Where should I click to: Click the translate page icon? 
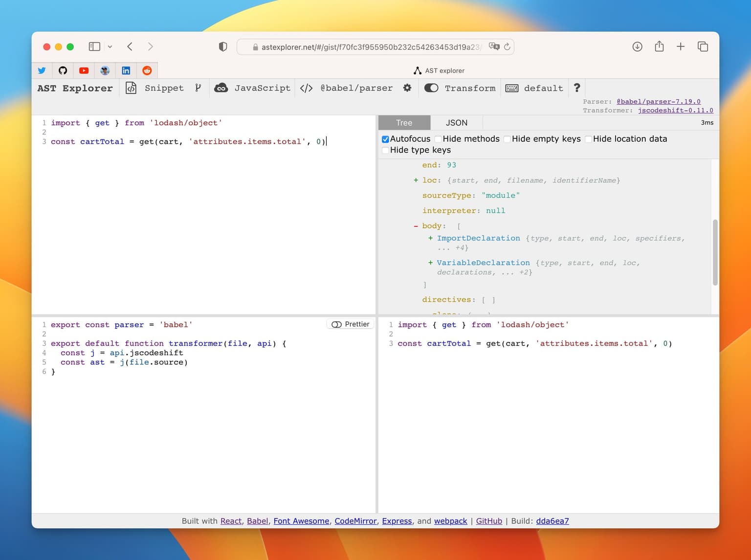[494, 46]
